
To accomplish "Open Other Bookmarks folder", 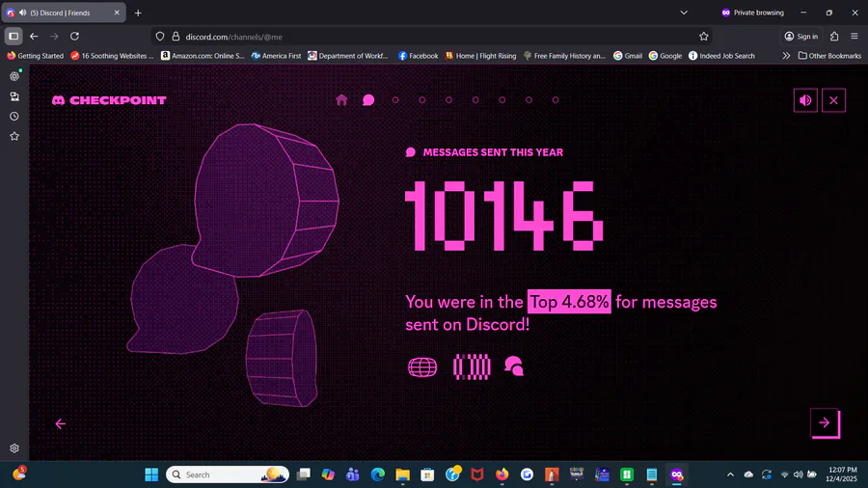I will tap(829, 56).
